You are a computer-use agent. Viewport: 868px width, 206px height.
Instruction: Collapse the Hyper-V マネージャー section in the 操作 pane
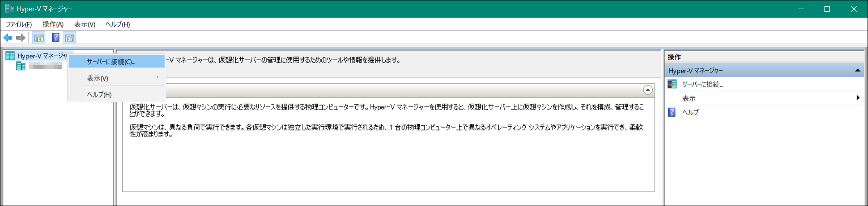tap(858, 70)
